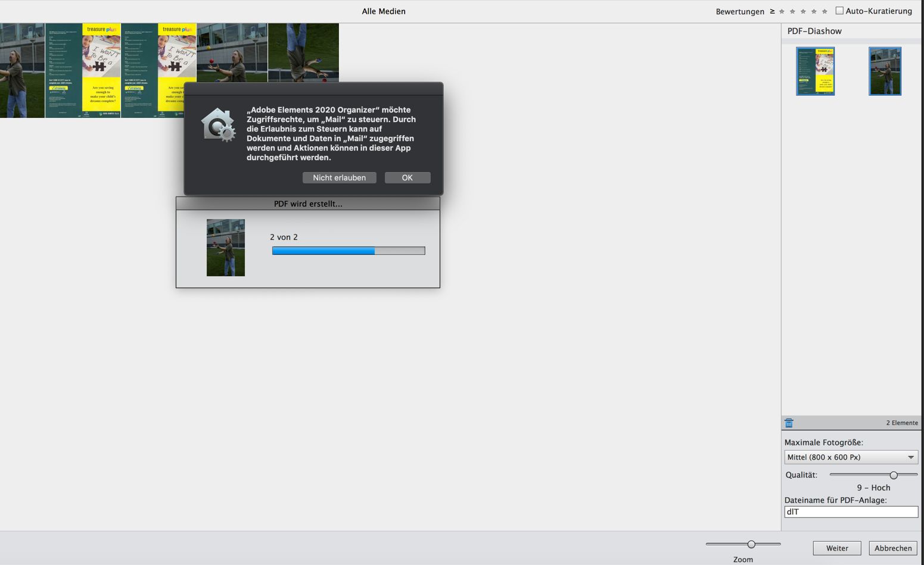Viewport: 924px width, 565px height.
Task: Open the Maximale Fotogröße dropdown
Action: 851,457
